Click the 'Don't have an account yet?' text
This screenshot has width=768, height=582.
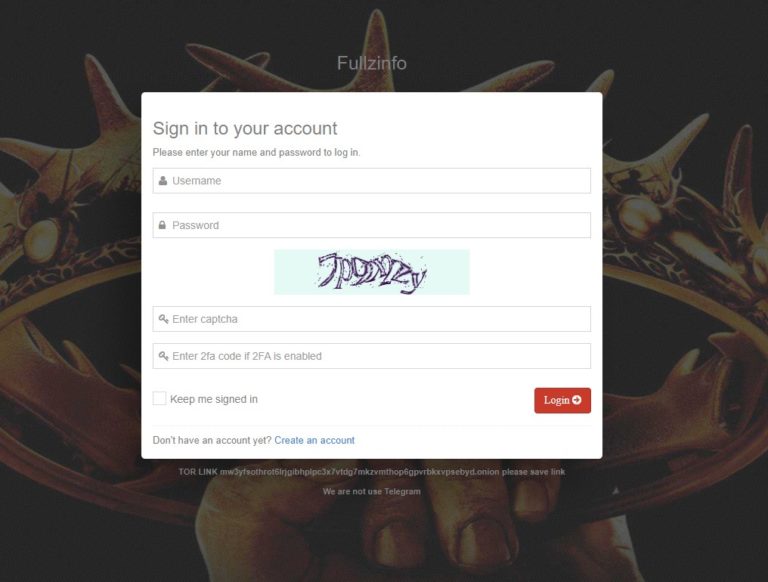pyautogui.click(x=212, y=440)
